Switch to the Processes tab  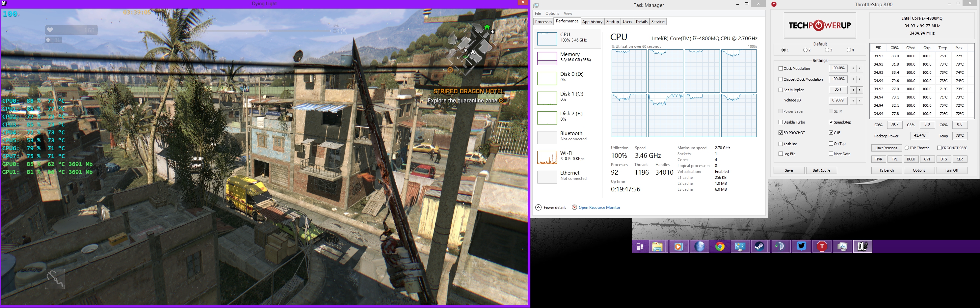tap(543, 22)
